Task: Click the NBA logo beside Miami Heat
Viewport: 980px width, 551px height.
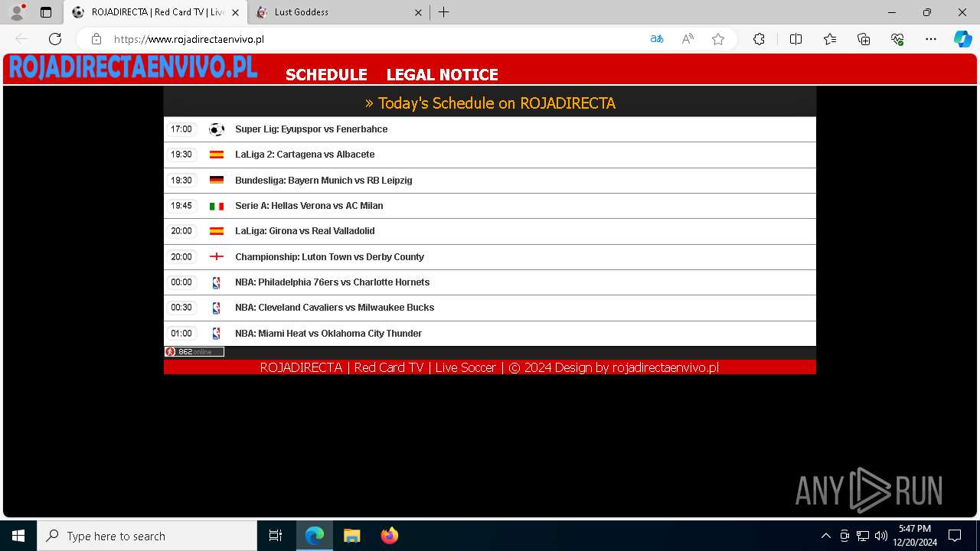Action: click(216, 334)
